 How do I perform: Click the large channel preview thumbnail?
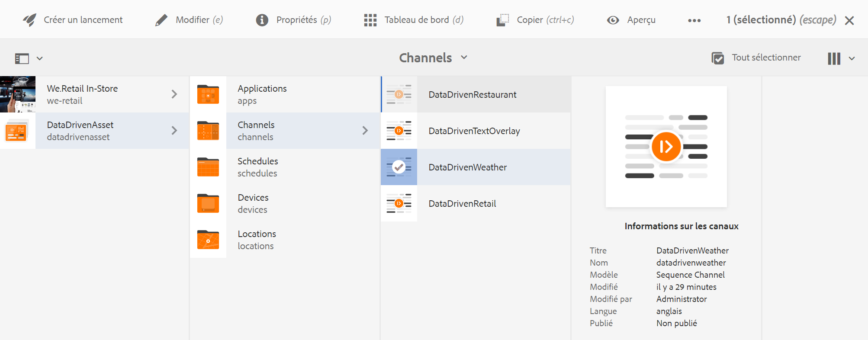coord(666,147)
